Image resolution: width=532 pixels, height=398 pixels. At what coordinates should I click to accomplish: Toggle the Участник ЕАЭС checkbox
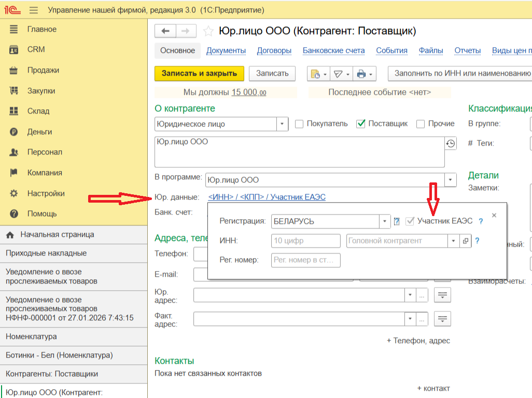point(410,221)
